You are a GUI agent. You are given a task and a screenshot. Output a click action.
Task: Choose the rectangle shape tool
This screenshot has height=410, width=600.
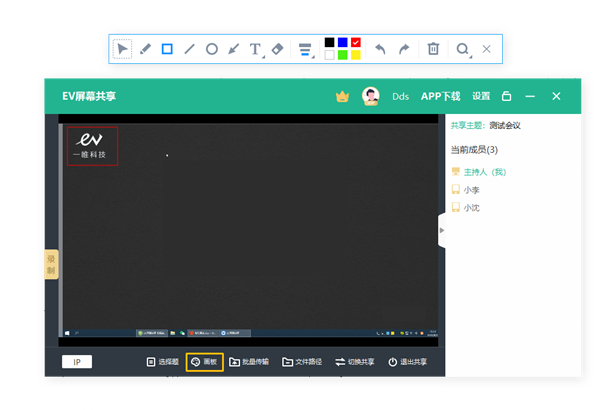click(x=167, y=49)
